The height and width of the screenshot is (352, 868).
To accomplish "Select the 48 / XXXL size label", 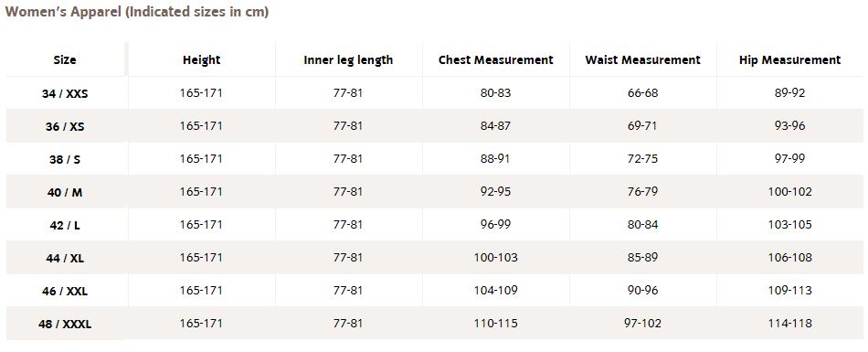I will pos(65,325).
